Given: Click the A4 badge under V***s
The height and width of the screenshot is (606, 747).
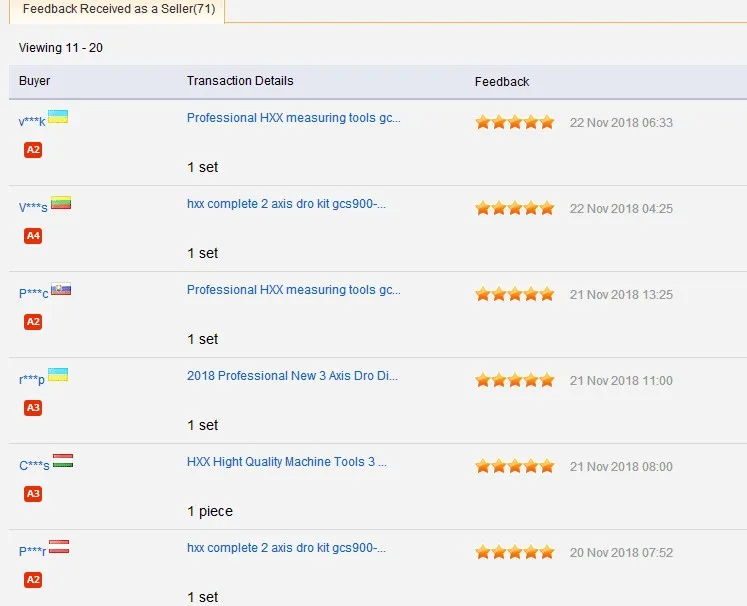Looking at the screenshot, I should click(x=33, y=236).
